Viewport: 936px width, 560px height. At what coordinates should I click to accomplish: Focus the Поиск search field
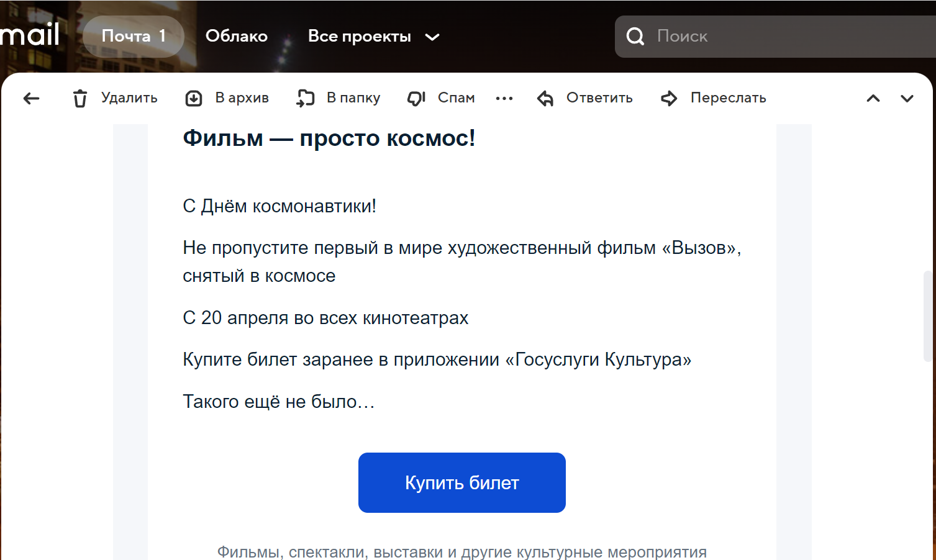pyautogui.click(x=775, y=37)
